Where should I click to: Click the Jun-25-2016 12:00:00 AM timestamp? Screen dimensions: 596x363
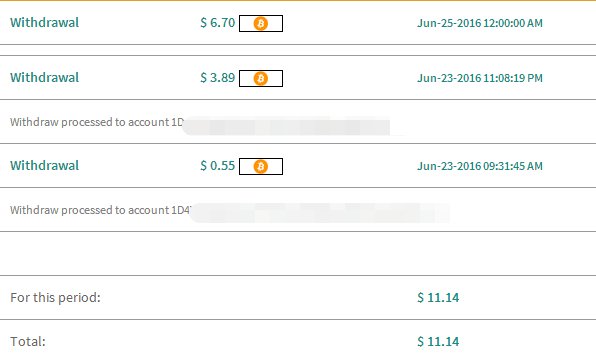tap(480, 23)
